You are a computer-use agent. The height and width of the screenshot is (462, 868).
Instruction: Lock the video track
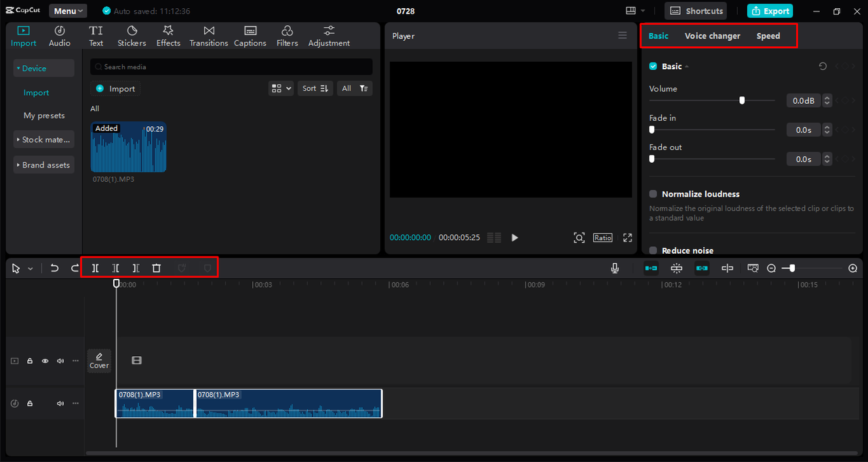(30, 361)
